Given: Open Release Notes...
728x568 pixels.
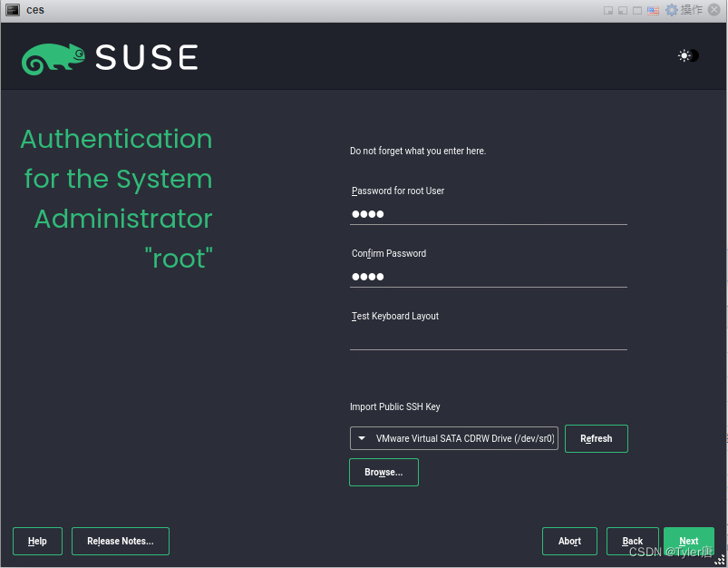Looking at the screenshot, I should coord(120,541).
